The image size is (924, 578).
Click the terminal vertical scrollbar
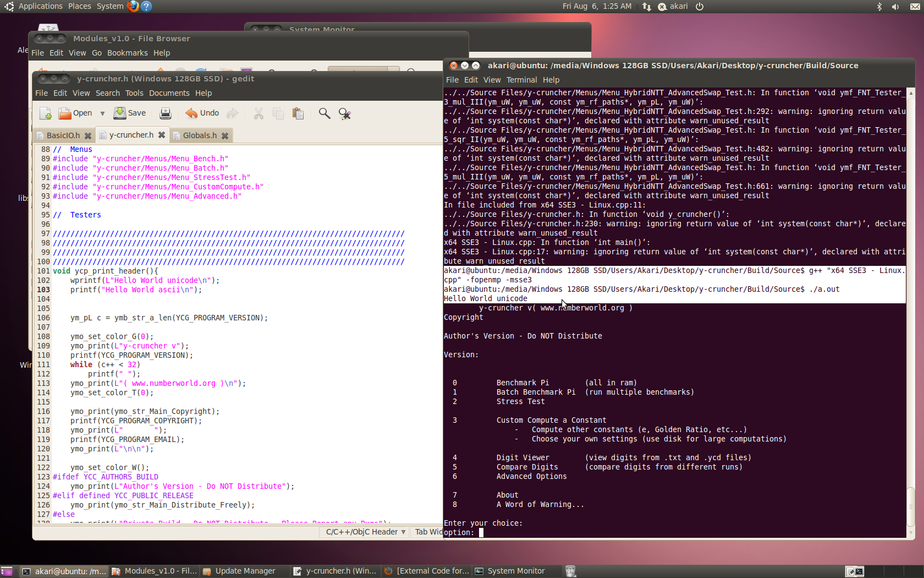click(x=911, y=506)
